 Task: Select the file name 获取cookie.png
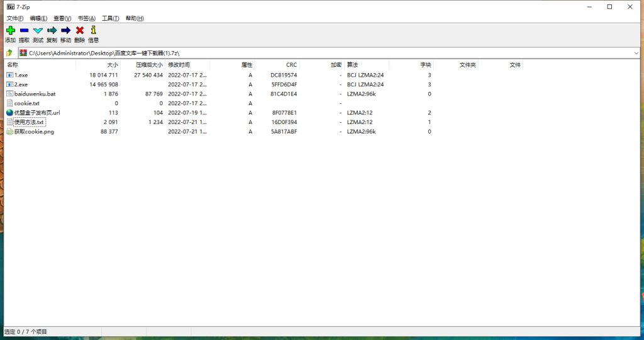tap(34, 132)
